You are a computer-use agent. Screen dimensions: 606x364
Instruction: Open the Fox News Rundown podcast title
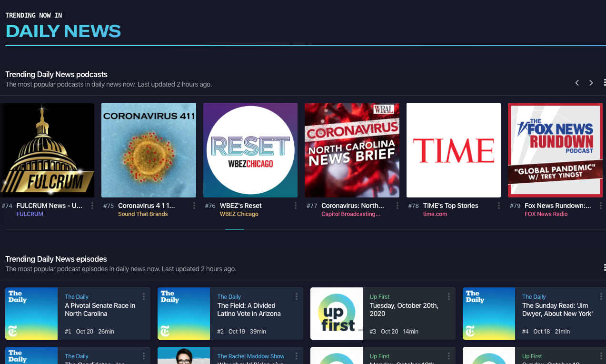(x=558, y=206)
